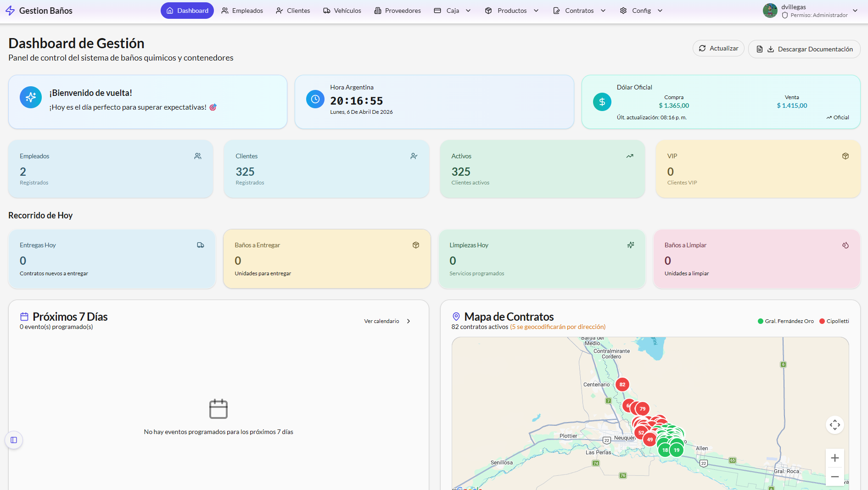Click the Gestion Baños lightning logo
This screenshot has height=490, width=868.
tap(10, 11)
